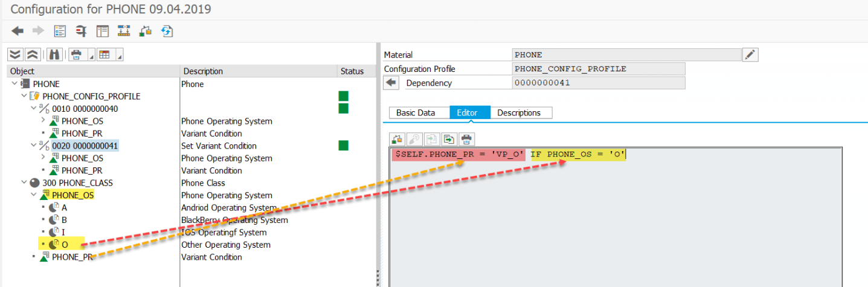The image size is (868, 287).
Task: Open the list/result icon in main toolbar
Action: [x=60, y=31]
